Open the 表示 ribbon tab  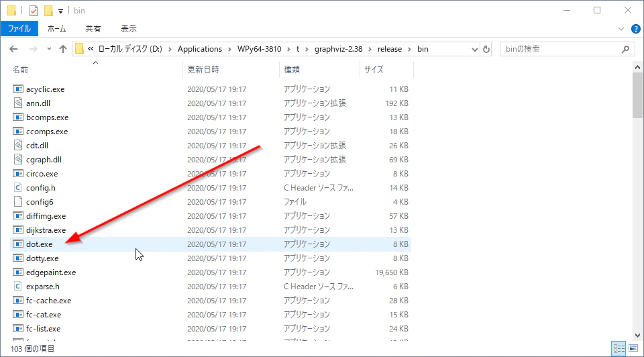tap(129, 29)
